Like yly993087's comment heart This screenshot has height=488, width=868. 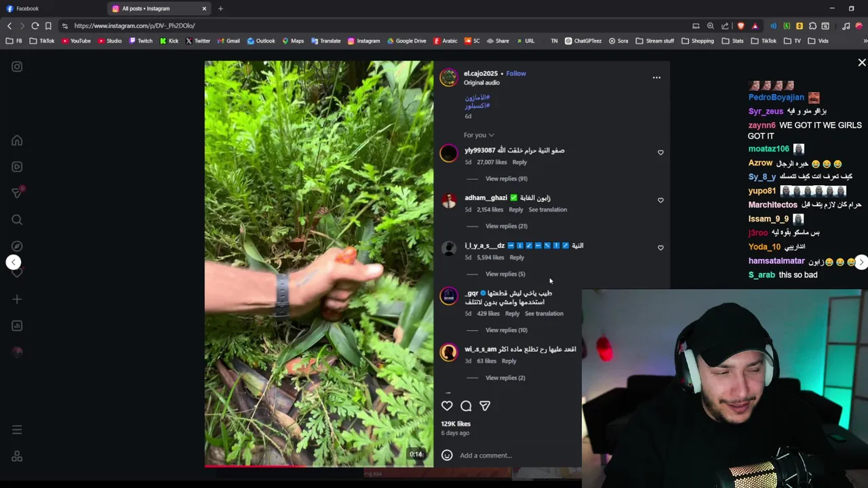pyautogui.click(x=660, y=152)
